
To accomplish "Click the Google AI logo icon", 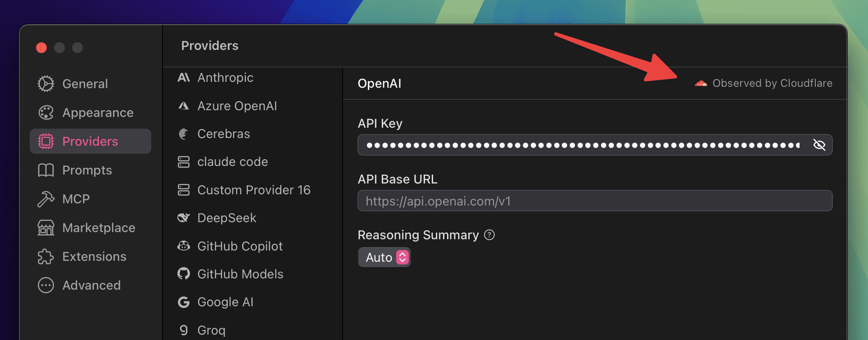I will (184, 302).
